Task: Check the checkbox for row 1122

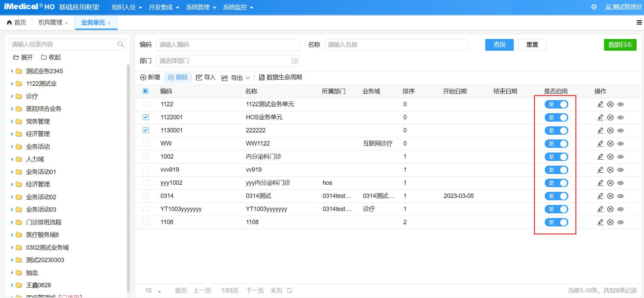Action: coord(146,104)
